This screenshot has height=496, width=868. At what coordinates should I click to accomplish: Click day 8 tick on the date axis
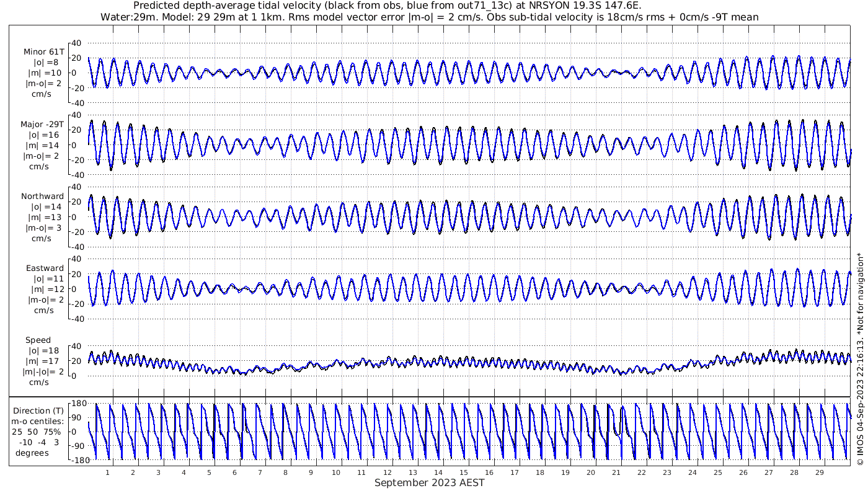[x=285, y=472]
